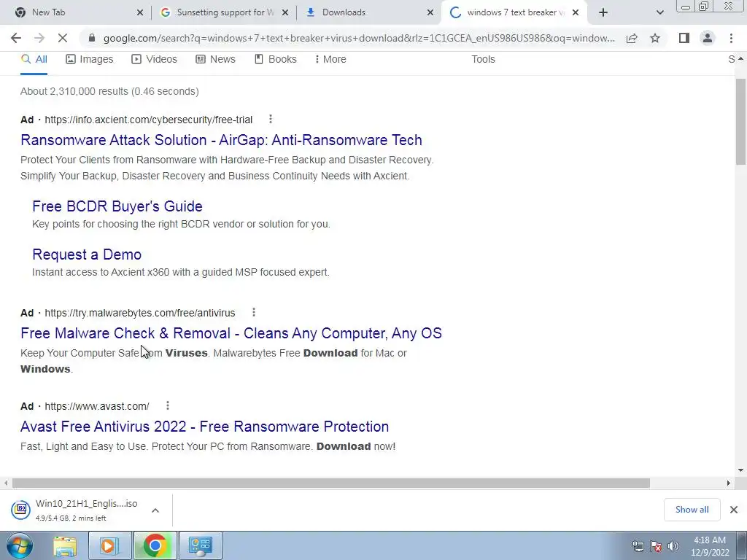Click the browser forward arrow

point(39,38)
